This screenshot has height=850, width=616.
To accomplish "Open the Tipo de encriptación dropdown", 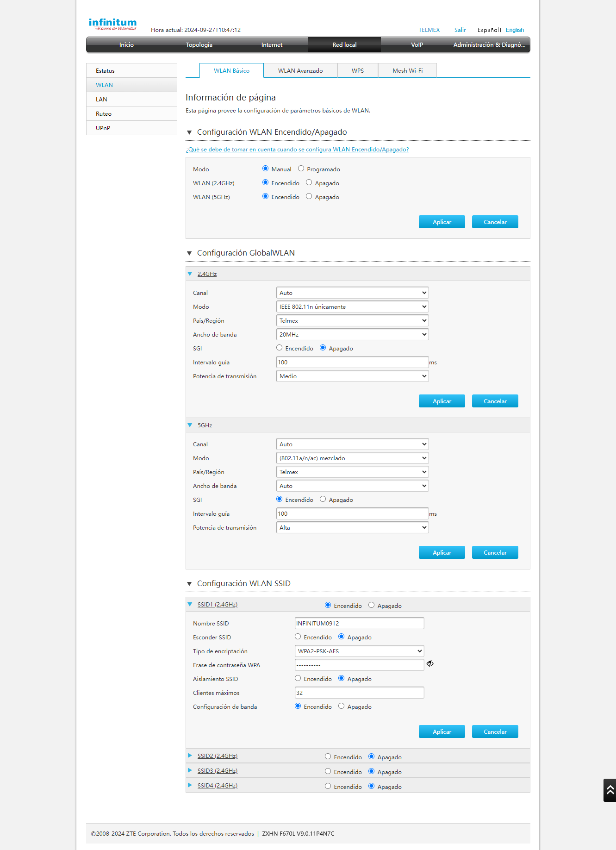I will click(x=359, y=651).
